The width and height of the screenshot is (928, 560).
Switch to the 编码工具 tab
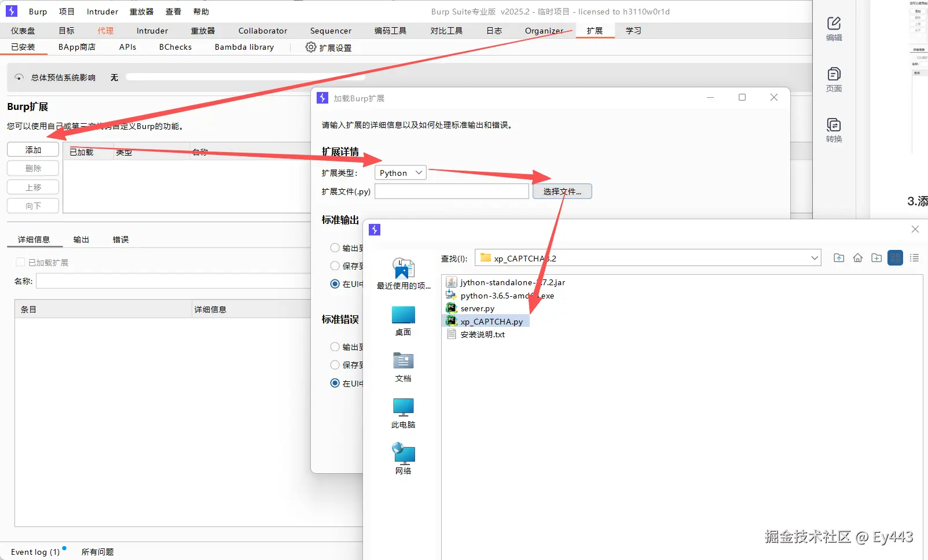point(390,31)
